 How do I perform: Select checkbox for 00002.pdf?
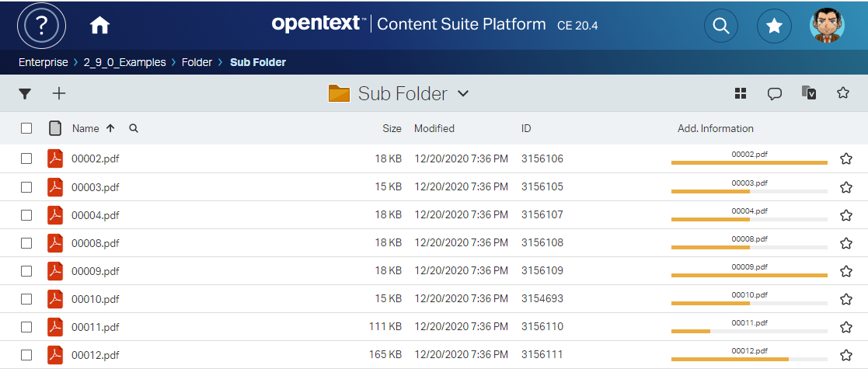coord(26,158)
